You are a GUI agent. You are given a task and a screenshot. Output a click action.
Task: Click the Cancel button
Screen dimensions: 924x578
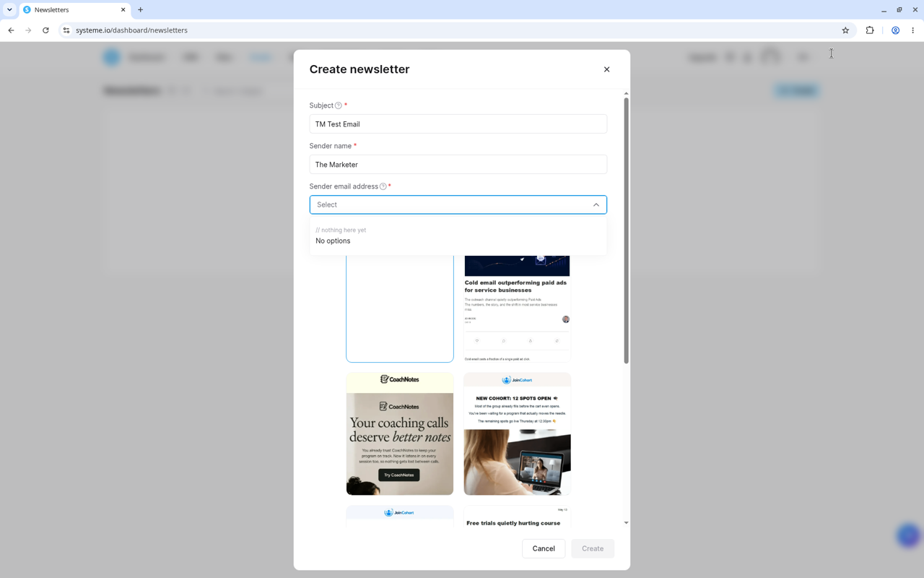[544, 548]
